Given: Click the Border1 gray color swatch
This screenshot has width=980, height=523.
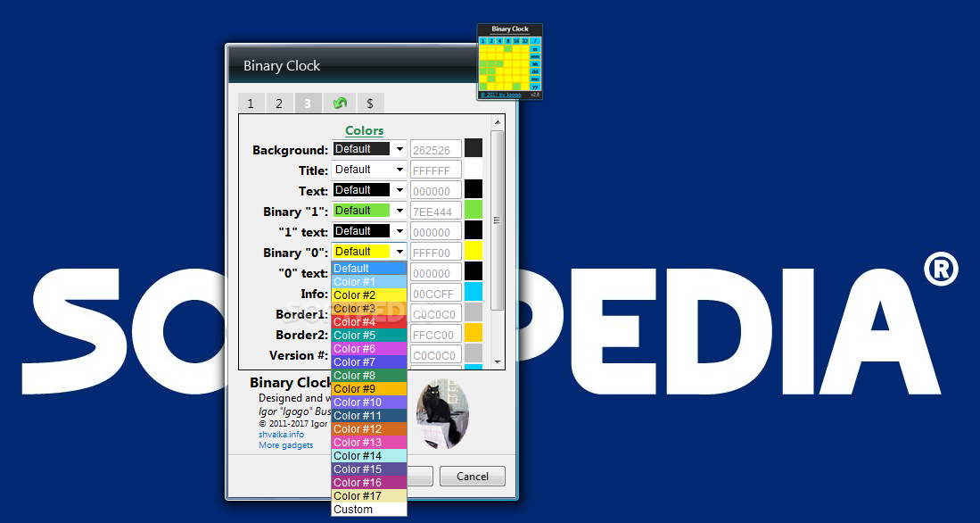Looking at the screenshot, I should [474, 312].
